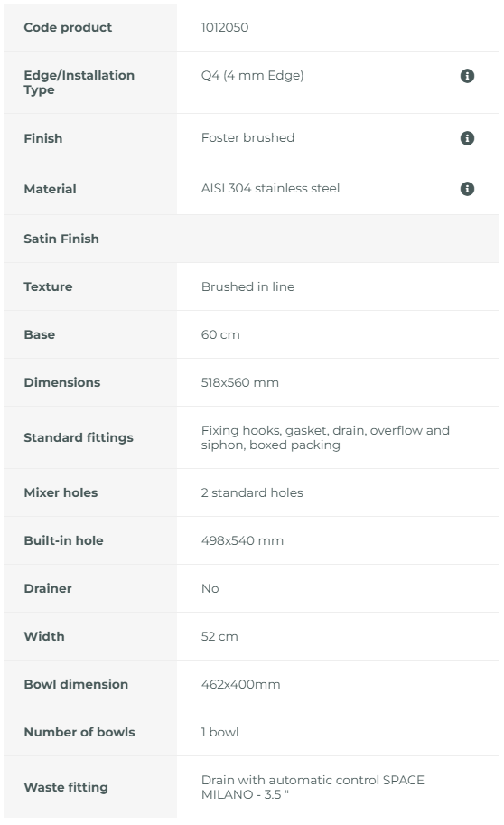This screenshot has height=825, width=504.
Task: Click the 52 cm width value
Action: (219, 637)
